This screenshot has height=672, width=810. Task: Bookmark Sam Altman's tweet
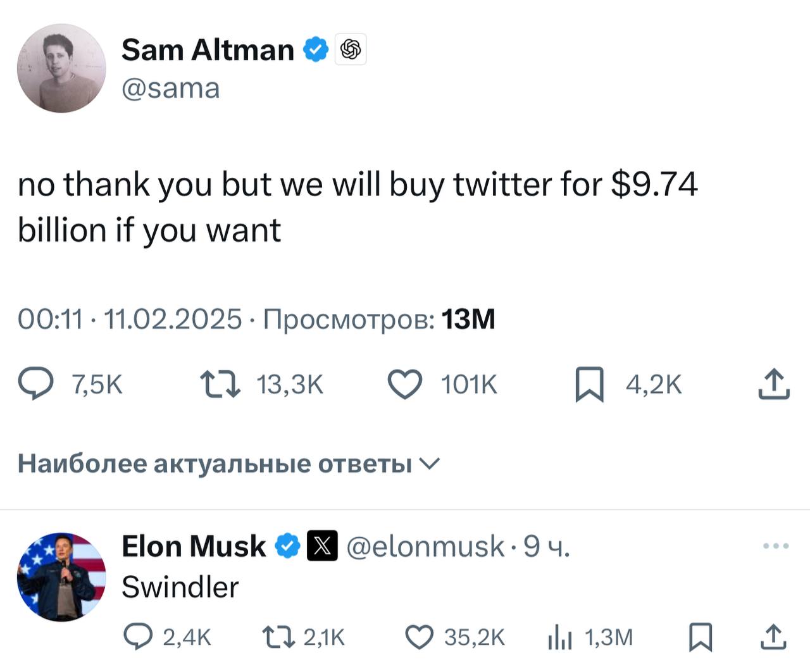click(x=589, y=385)
